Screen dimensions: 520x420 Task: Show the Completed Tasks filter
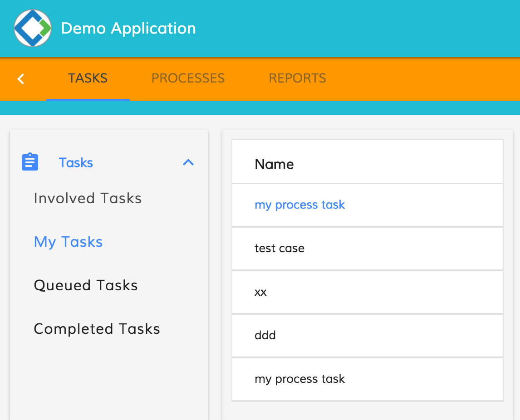point(97,329)
